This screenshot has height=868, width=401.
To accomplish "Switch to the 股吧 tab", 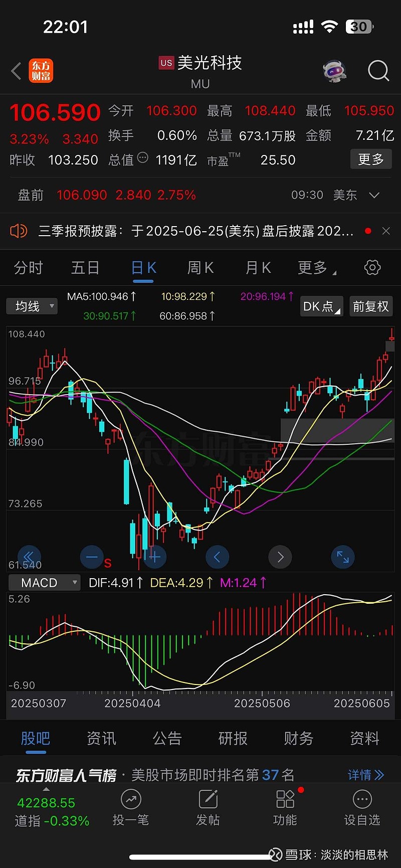I will tap(36, 738).
